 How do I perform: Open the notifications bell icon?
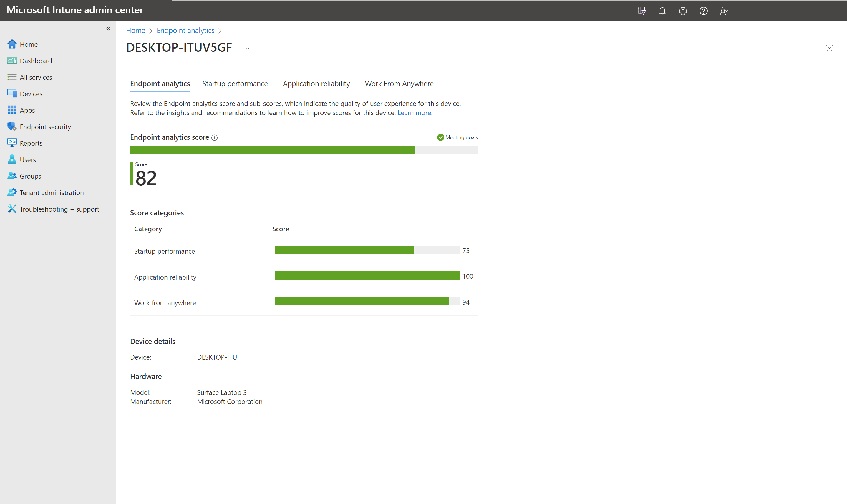click(662, 11)
